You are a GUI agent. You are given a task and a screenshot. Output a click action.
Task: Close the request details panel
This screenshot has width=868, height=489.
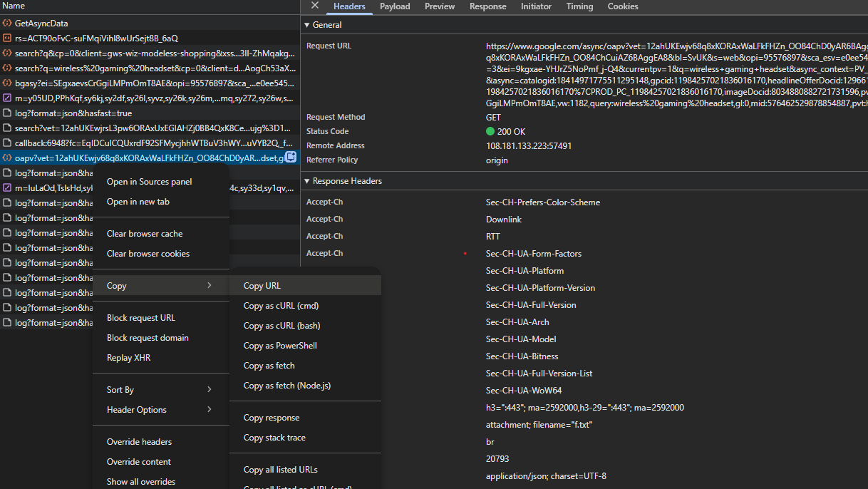[x=315, y=6]
